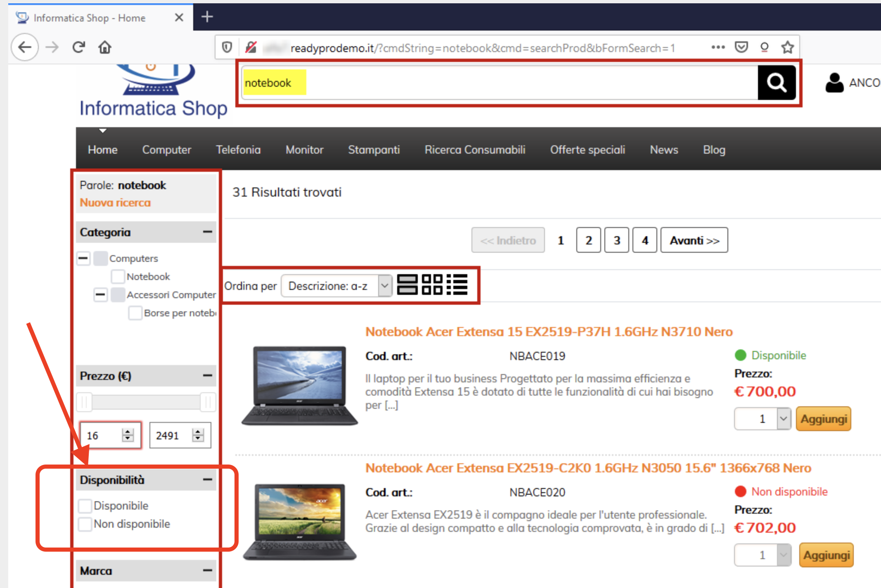Click the notebook search input field
The height and width of the screenshot is (588, 881).
[500, 83]
